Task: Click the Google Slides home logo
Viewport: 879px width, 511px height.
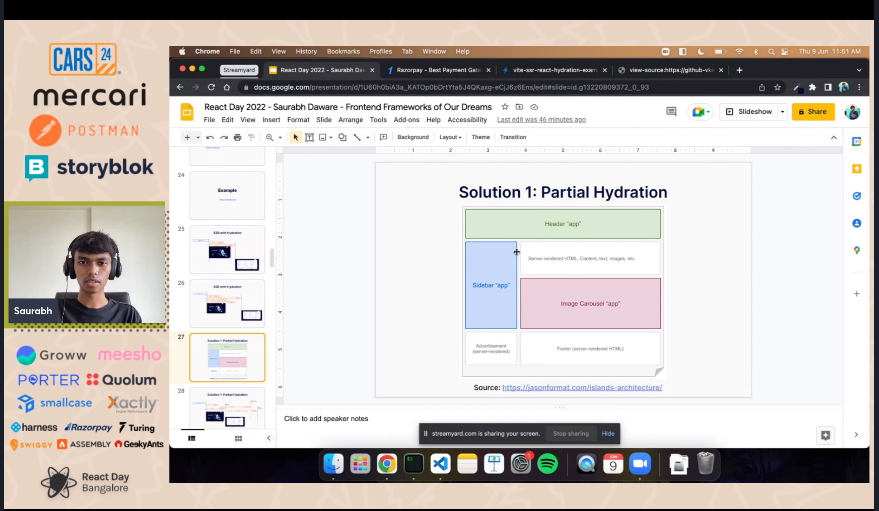Action: [187, 112]
